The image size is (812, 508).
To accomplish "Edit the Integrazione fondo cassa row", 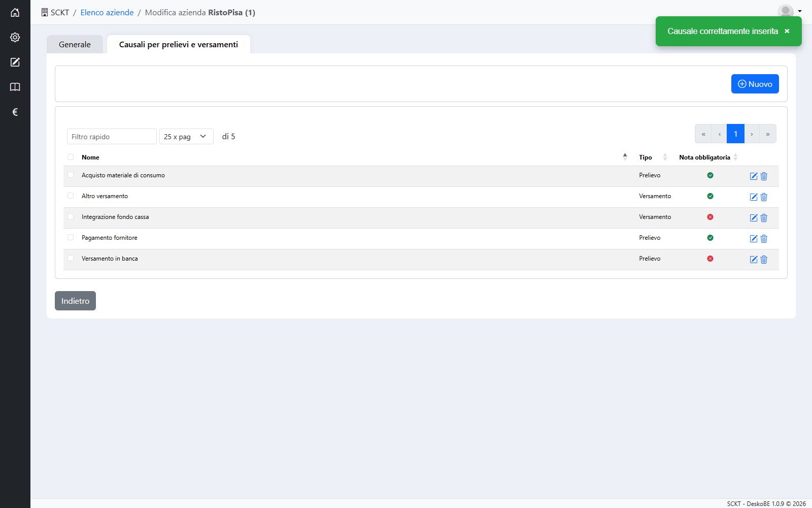I will point(754,218).
